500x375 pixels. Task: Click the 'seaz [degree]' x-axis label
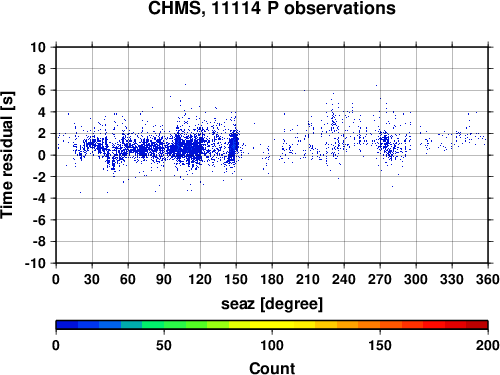point(272,304)
